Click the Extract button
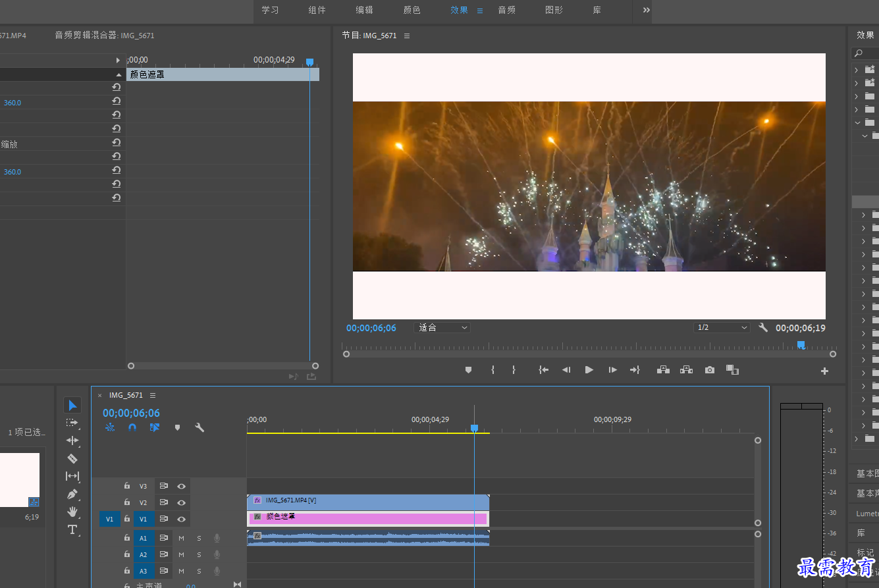 coord(686,370)
